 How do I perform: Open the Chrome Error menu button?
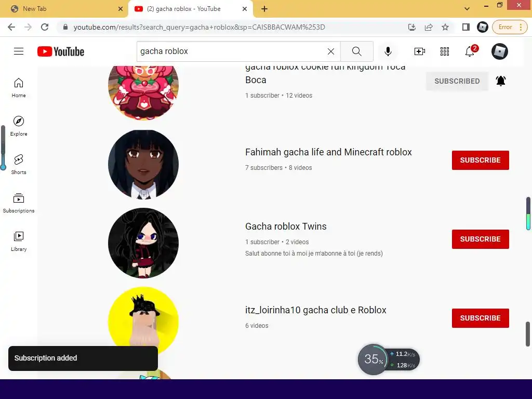click(510, 27)
